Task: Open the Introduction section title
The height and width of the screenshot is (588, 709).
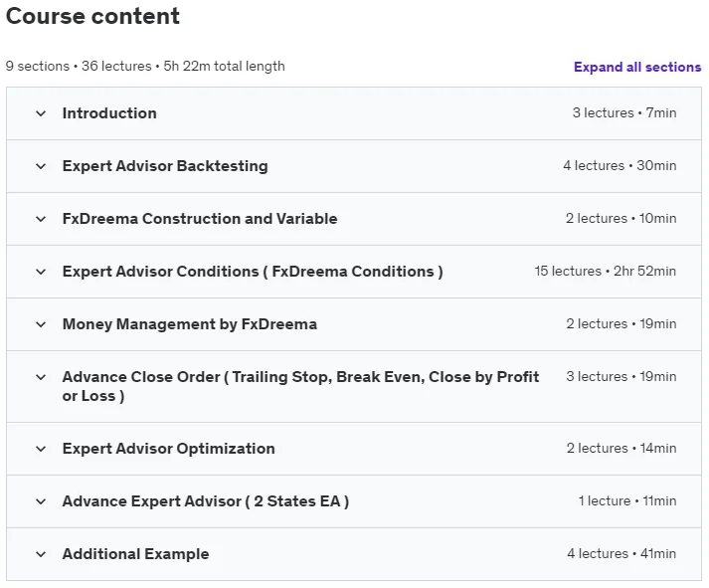Action: (109, 113)
